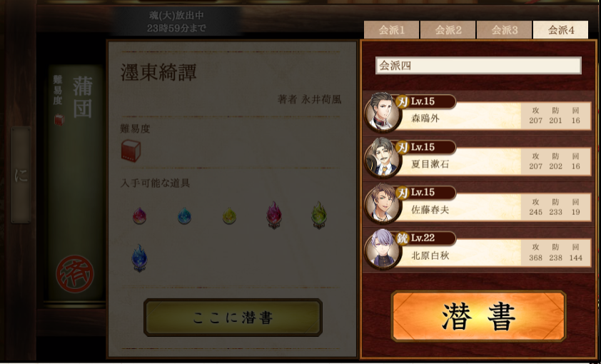Click Kitahara Hakushu's gun weapon badge

[x=403, y=238]
